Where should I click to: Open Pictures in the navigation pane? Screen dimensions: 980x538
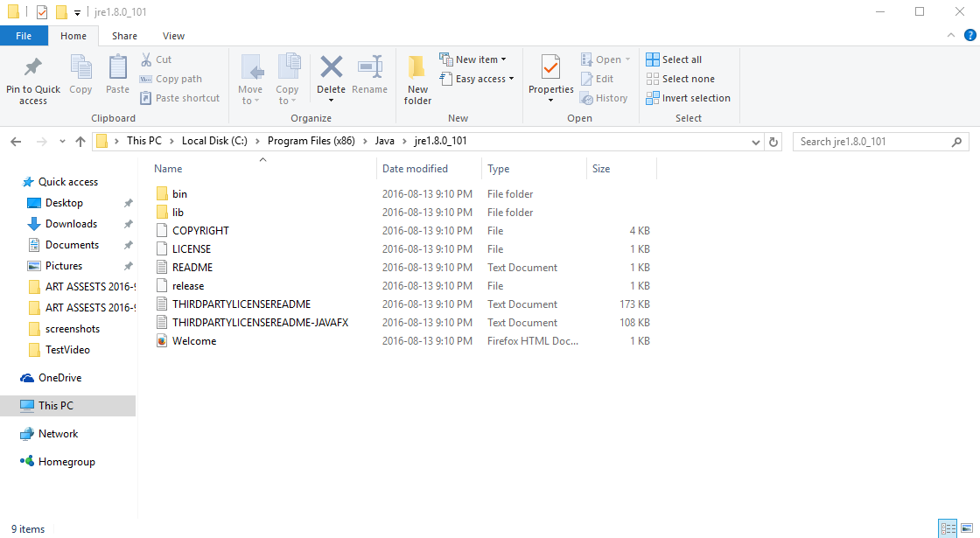coord(63,266)
